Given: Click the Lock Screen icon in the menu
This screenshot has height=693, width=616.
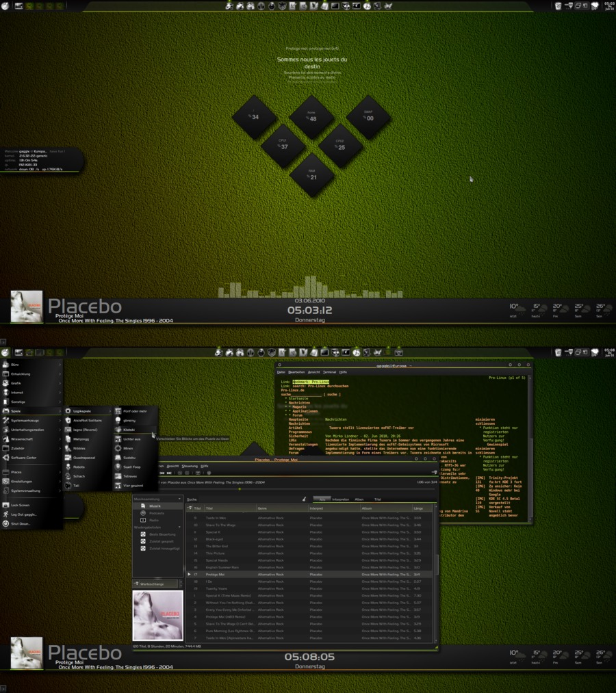Looking at the screenshot, I should pos(5,505).
